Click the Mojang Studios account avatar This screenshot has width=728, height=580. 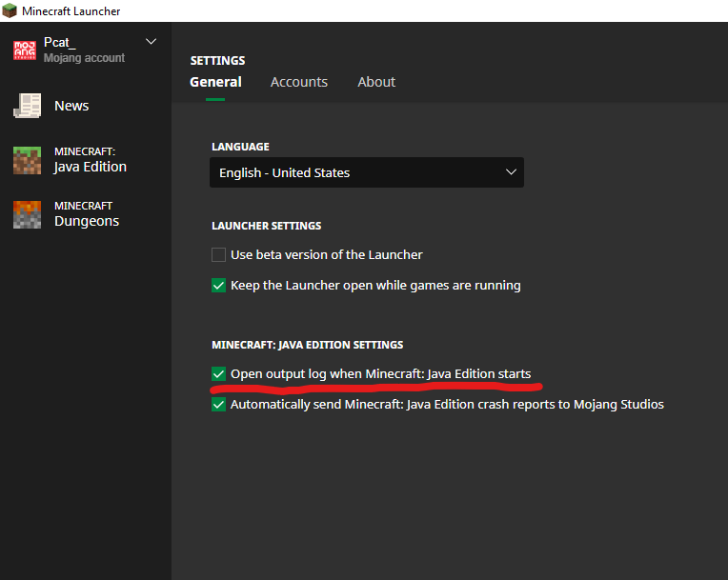click(x=25, y=50)
